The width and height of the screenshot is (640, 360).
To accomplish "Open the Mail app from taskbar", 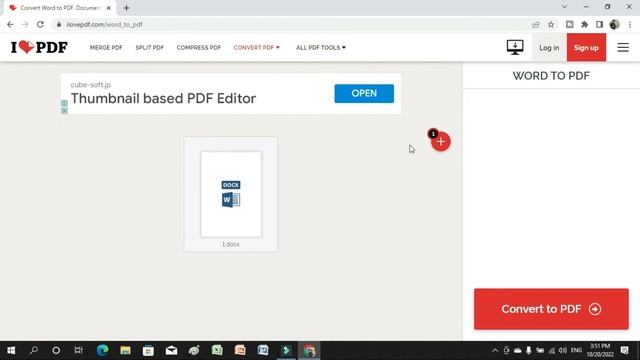I will pyautogui.click(x=171, y=350).
